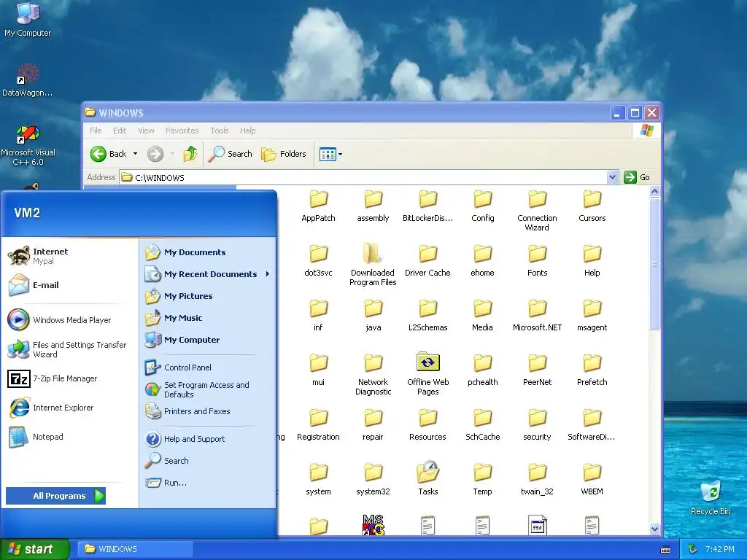The width and height of the screenshot is (747, 560).
Task: Select the Fonts folder
Action: tap(538, 260)
